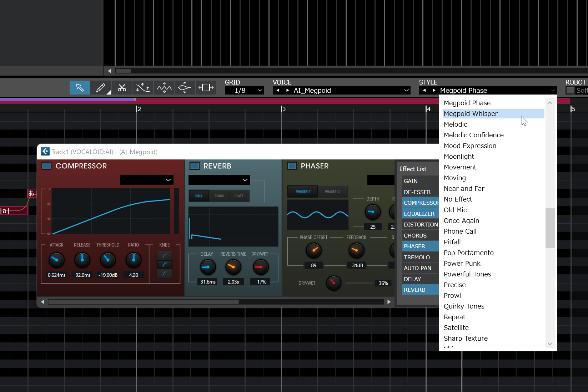Click the THRESHOLD -19.00dB value field
588x392 pixels.
coord(108,275)
